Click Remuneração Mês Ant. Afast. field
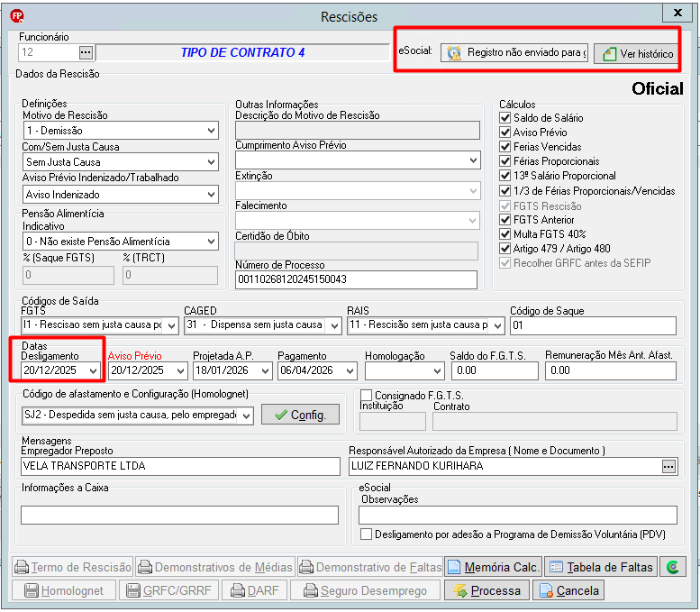Viewport: 700px width, 612px height. click(610, 370)
